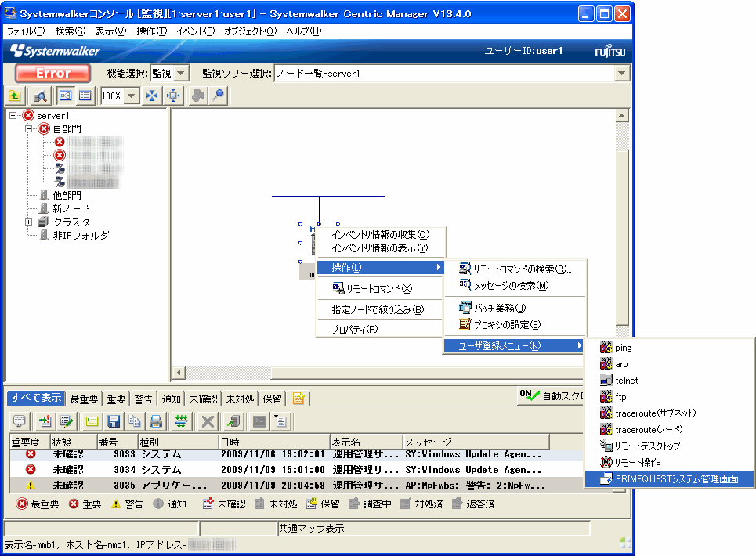Sort events by the 日時 column header

(274, 442)
